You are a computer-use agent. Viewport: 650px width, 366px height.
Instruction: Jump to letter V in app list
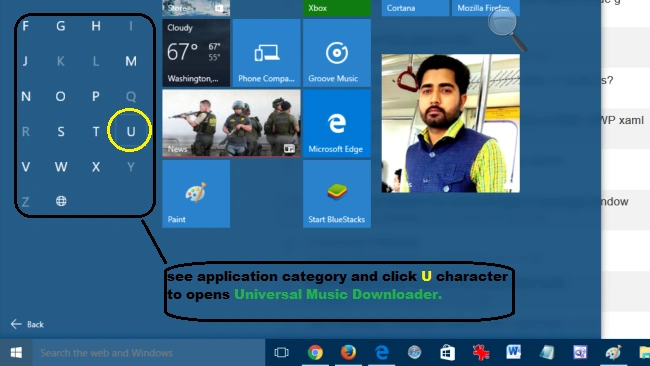click(x=26, y=167)
